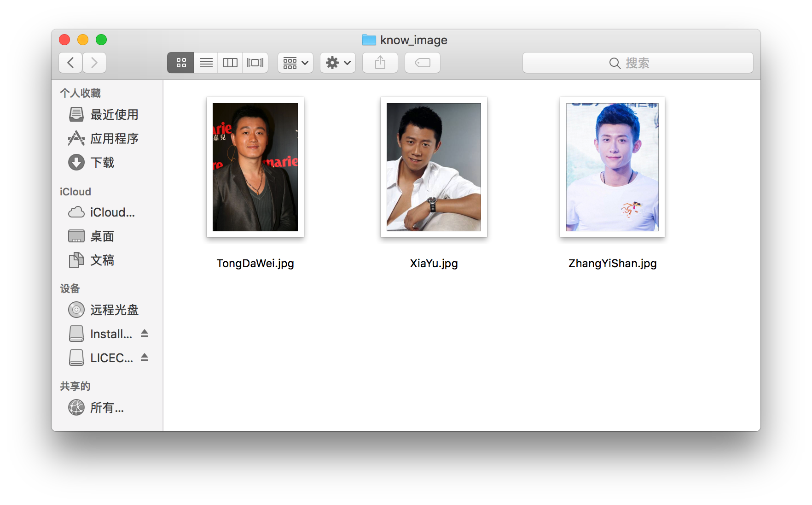This screenshot has height=505, width=812.
Task: Switch to list view mode
Action: (206, 63)
